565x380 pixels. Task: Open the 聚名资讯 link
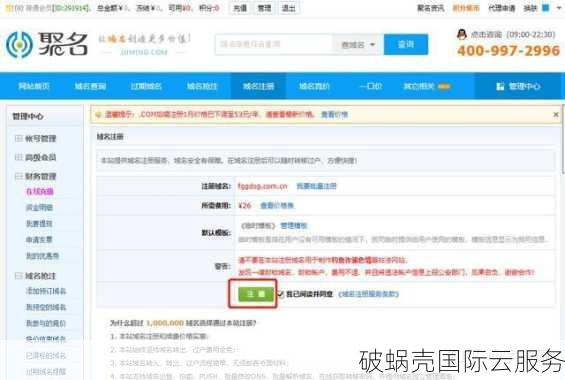[431, 8]
